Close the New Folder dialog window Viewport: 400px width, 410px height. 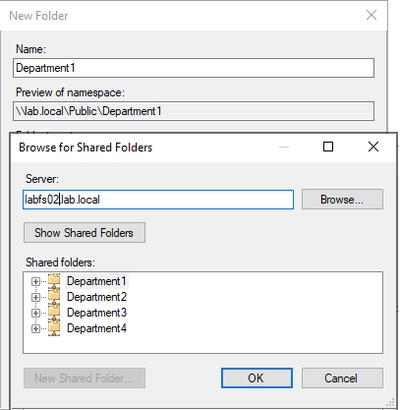[371, 15]
